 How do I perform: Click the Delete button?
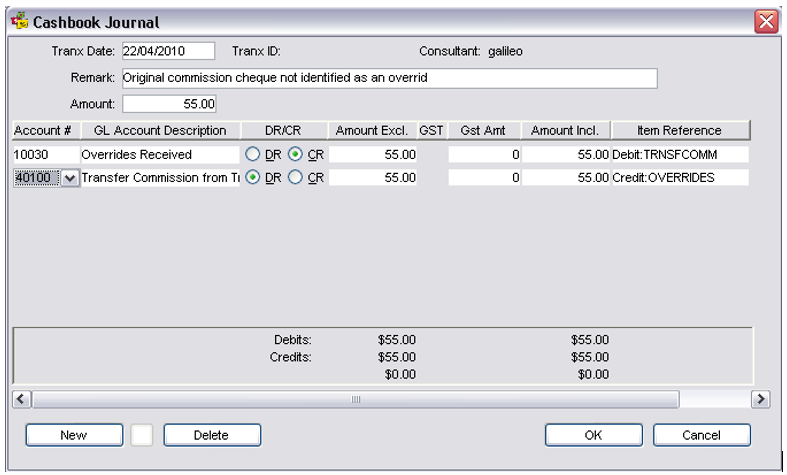point(212,435)
